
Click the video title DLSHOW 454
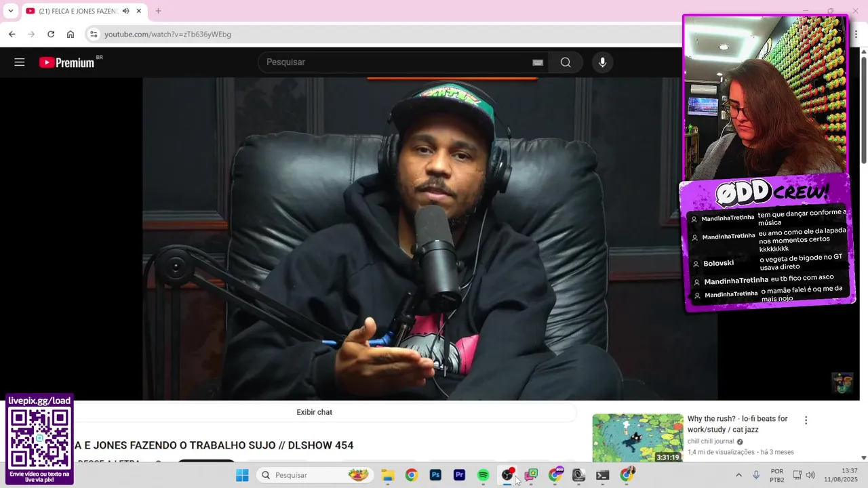[214, 445]
